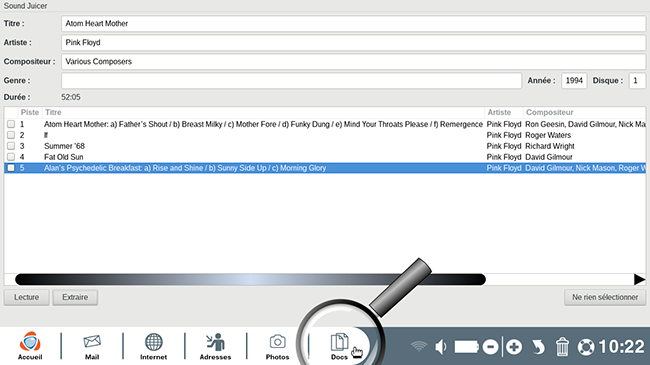This screenshot has height=365, width=650.
Task: Click composer cell David Gilmour on track 4
Action: coord(548,157)
